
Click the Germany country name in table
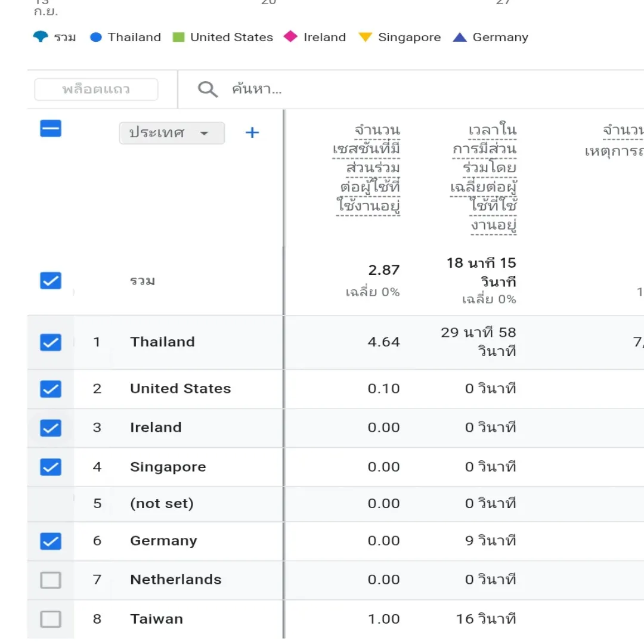point(163,541)
